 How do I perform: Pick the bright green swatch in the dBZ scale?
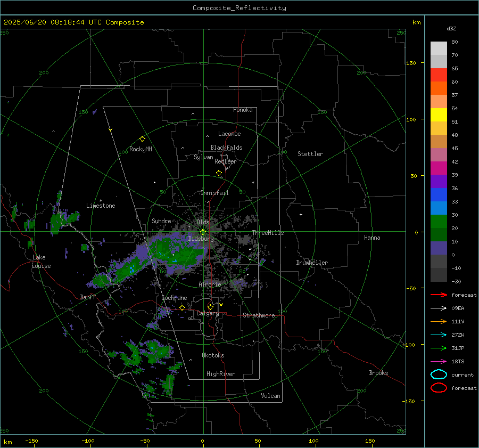point(439,221)
